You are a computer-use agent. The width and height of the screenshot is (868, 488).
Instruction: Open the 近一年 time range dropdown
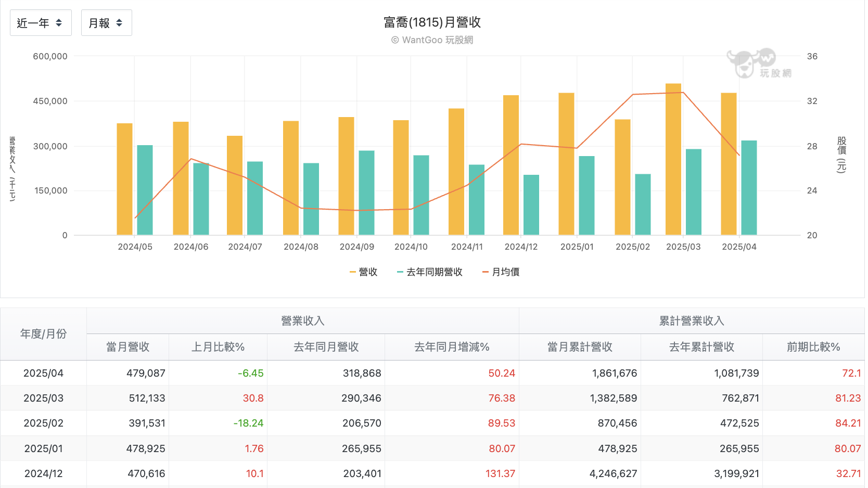41,23
